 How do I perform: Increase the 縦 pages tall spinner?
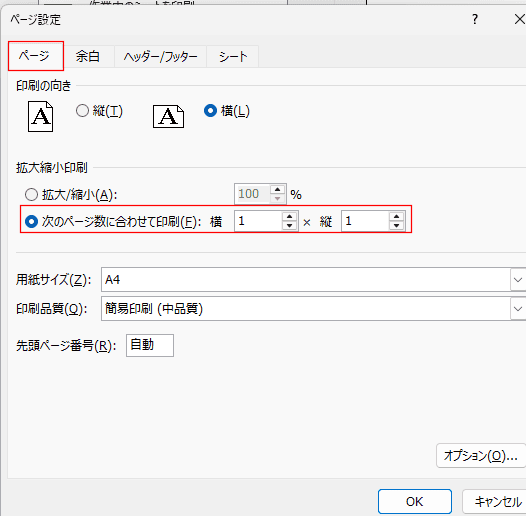point(396,216)
